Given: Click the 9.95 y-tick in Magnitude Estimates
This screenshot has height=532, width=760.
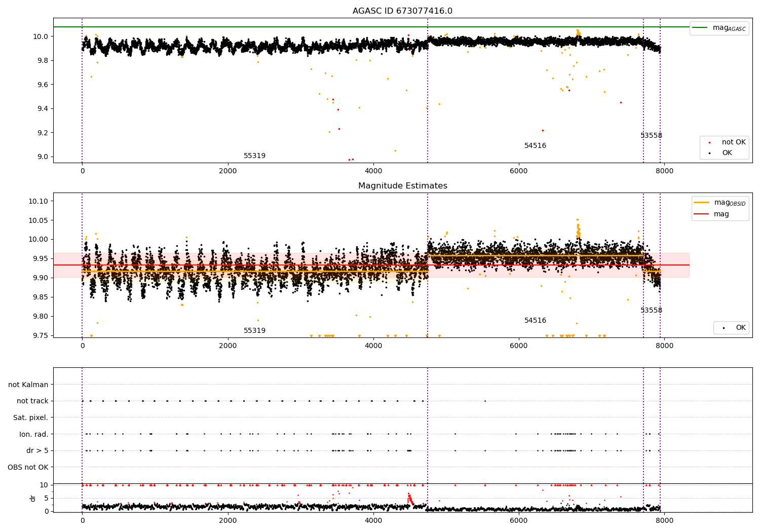Looking at the screenshot, I should coord(41,259).
